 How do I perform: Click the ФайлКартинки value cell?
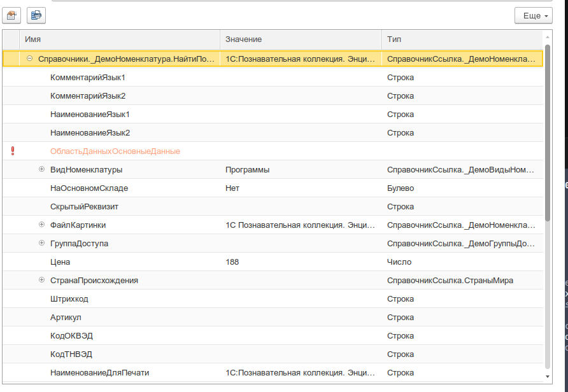coord(301,225)
